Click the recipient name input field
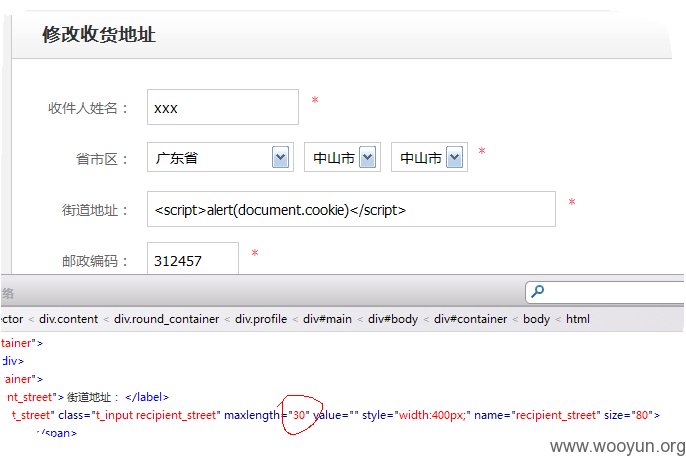The width and height of the screenshot is (686, 456). tap(223, 107)
